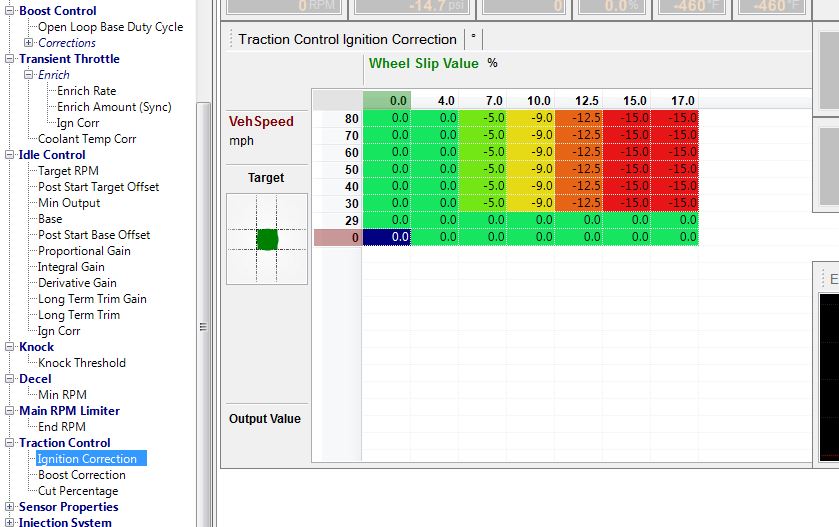Image resolution: width=839 pixels, height=527 pixels.
Task: Collapse the Traction Control node
Action: pos(9,443)
